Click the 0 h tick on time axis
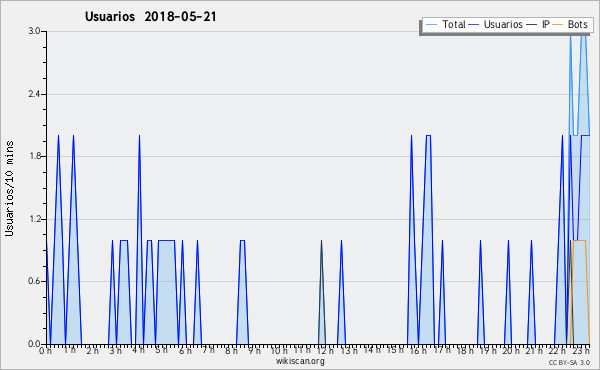The width and height of the screenshot is (600, 370). click(x=45, y=350)
